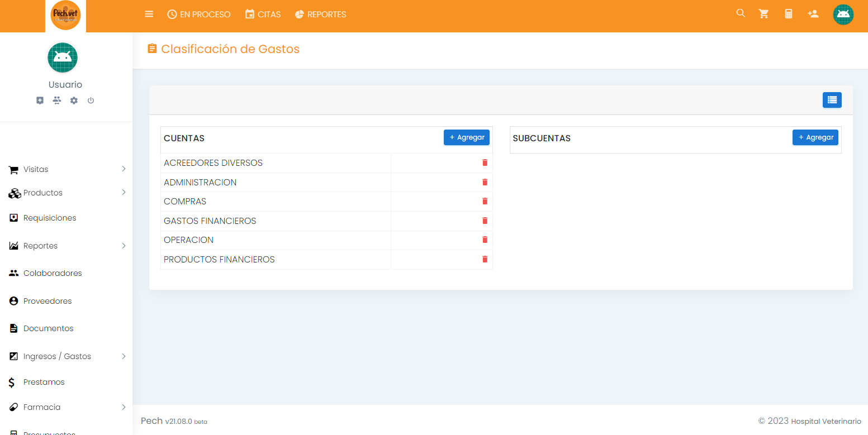Viewport: 868px width, 435px height.
Task: Delete the ACREEDORES DIVERSOS account
Action: coord(485,162)
